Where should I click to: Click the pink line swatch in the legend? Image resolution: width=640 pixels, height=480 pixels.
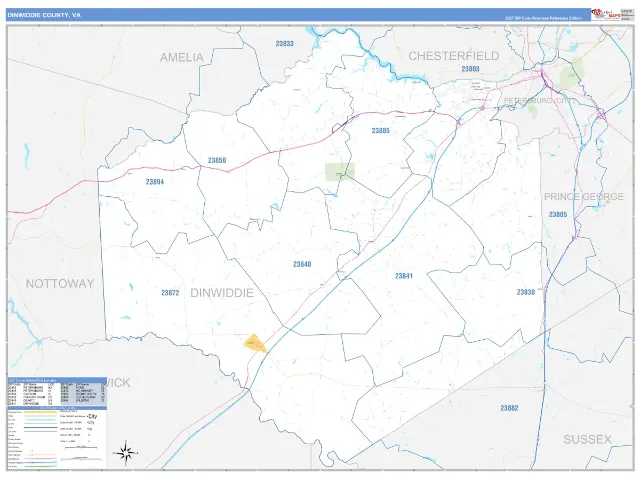[40, 458]
